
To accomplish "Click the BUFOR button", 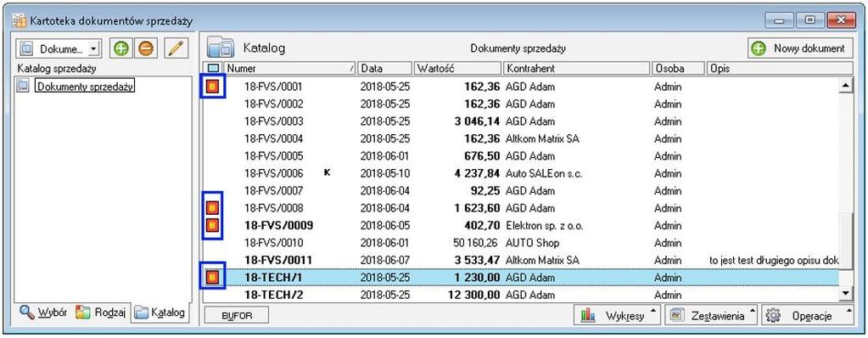I will click(237, 315).
